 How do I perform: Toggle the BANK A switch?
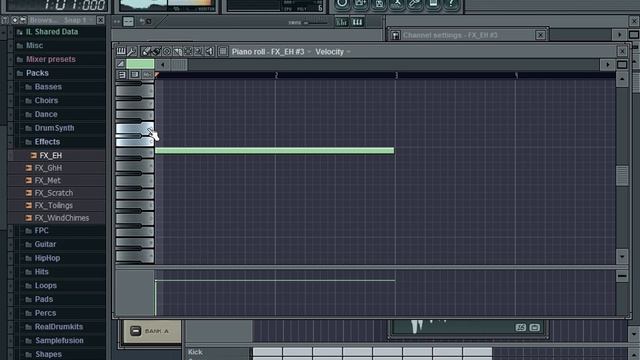coord(136,331)
